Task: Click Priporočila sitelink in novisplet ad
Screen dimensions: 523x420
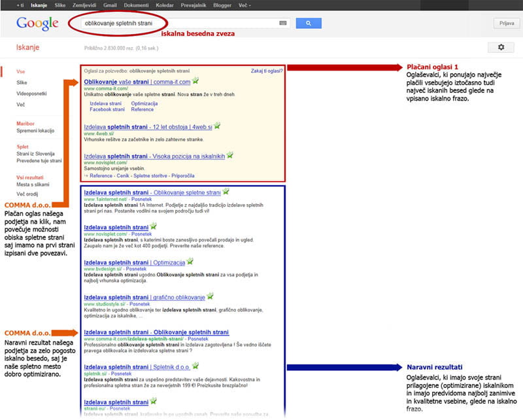Action: pyautogui.click(x=183, y=175)
